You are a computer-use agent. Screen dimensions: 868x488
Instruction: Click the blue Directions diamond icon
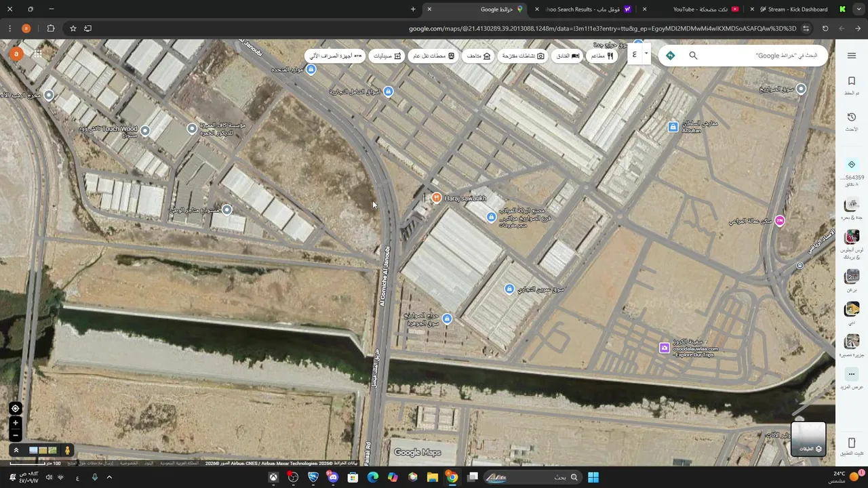coord(670,56)
